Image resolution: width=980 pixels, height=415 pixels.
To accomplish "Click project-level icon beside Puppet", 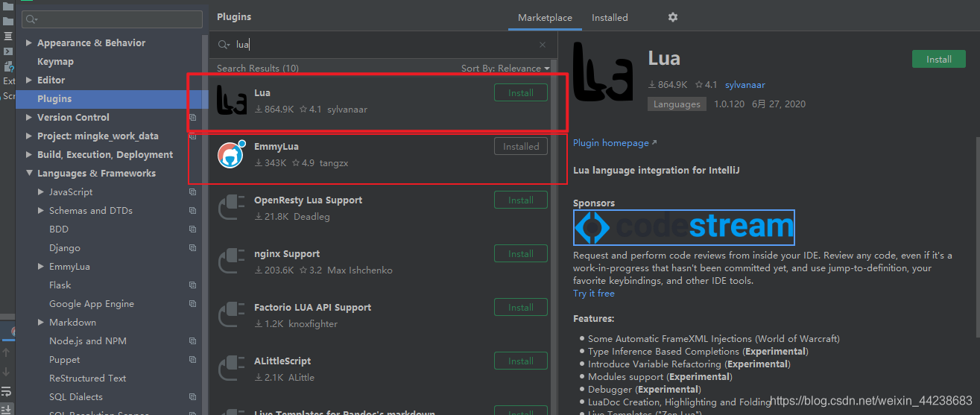I will click(x=192, y=360).
